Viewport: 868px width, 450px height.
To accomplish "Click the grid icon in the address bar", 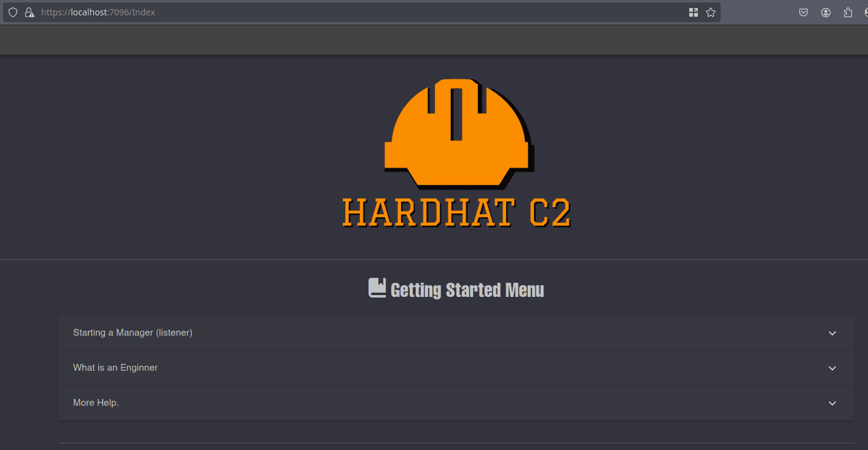I will click(x=694, y=12).
